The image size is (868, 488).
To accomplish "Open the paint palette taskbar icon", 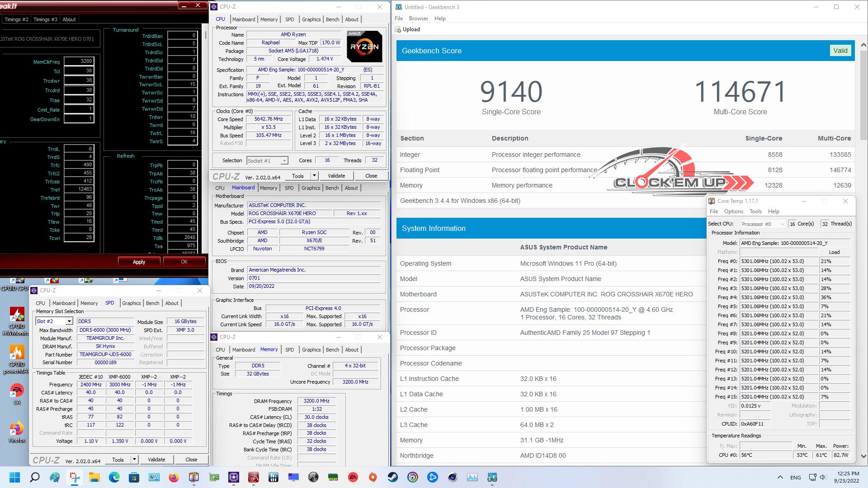I will coord(55,477).
